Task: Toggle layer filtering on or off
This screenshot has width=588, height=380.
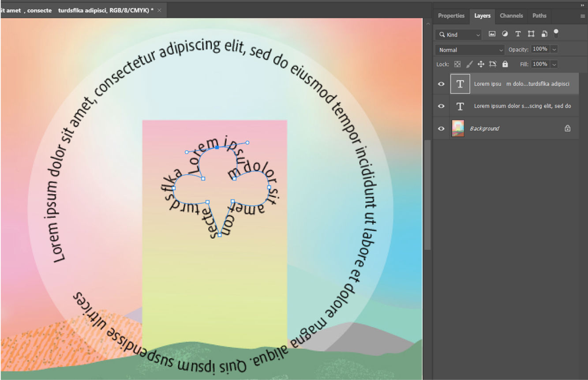Action: (x=556, y=33)
